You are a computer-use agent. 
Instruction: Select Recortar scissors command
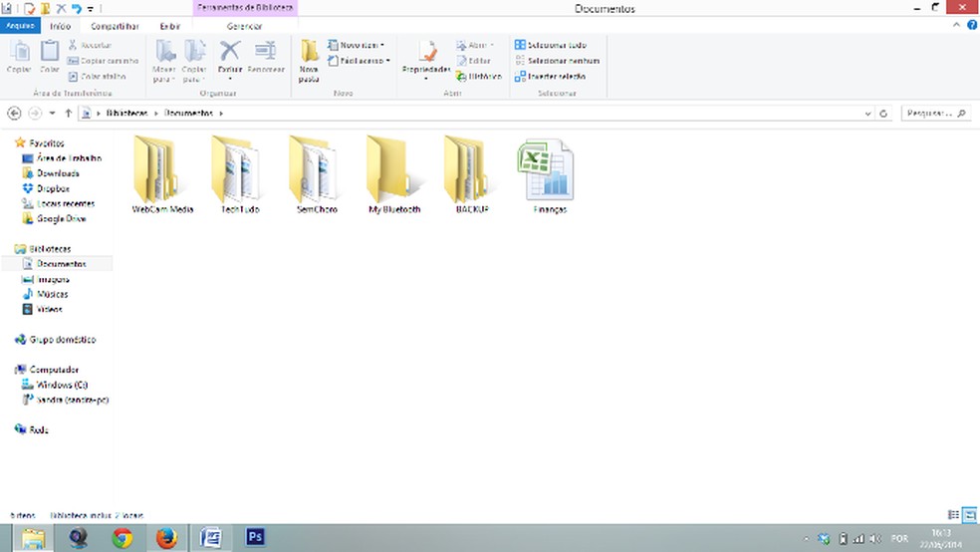tap(90, 45)
